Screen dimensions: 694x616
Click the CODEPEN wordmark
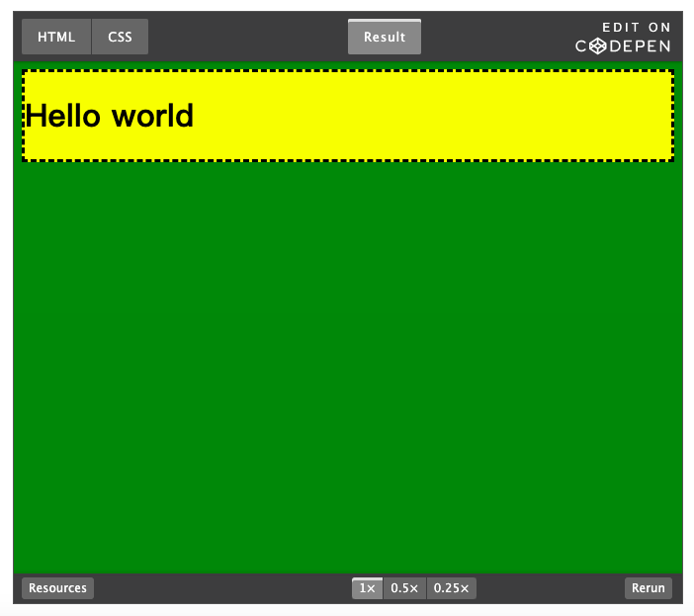[x=623, y=46]
